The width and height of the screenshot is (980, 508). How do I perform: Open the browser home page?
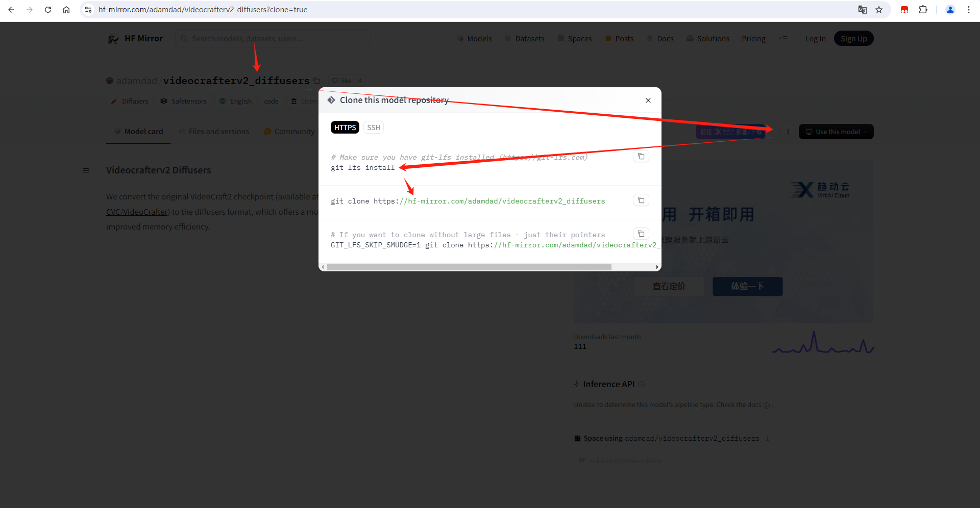[x=66, y=10]
